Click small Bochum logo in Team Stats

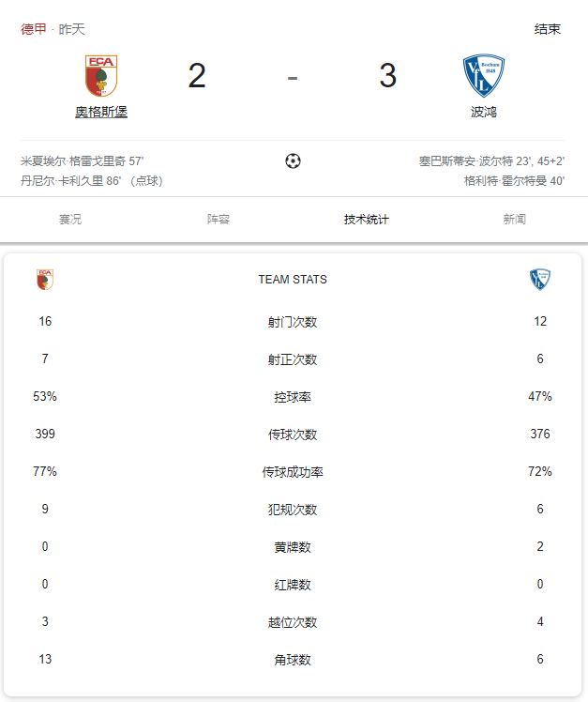(539, 280)
